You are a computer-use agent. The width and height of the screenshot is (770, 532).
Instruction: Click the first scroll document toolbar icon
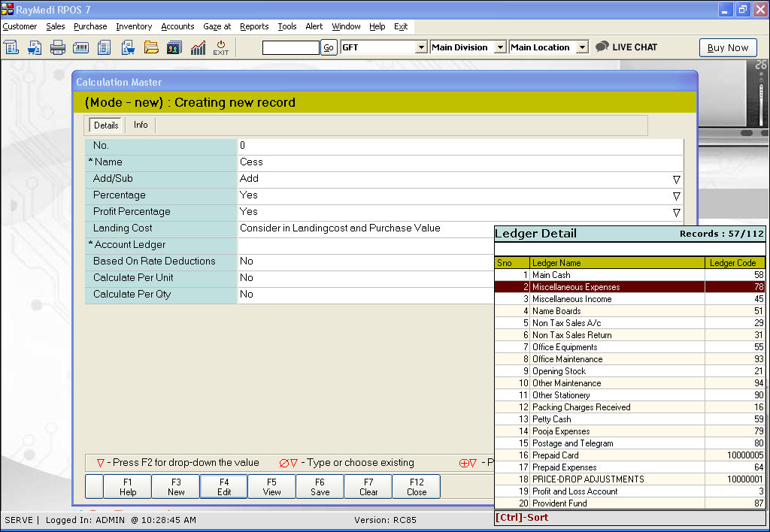[11, 47]
